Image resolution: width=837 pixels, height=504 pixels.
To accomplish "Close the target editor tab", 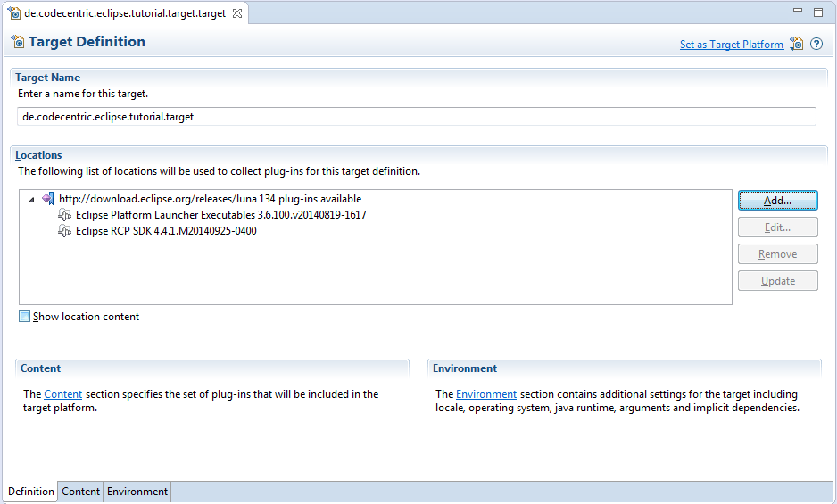I will (x=237, y=14).
